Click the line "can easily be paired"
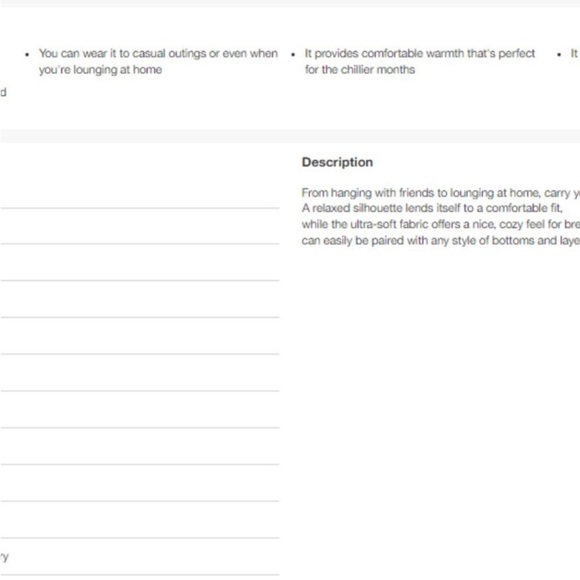This screenshot has height=580, width=580. click(441, 241)
